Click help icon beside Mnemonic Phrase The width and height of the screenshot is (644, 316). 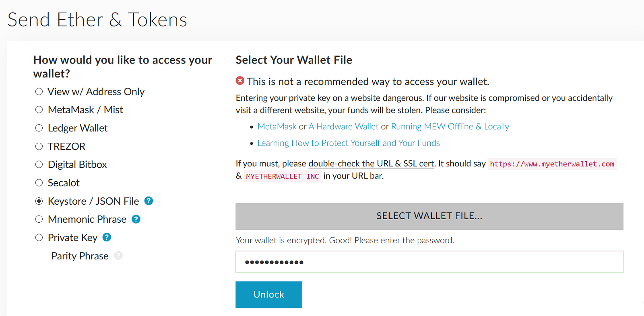(x=136, y=219)
